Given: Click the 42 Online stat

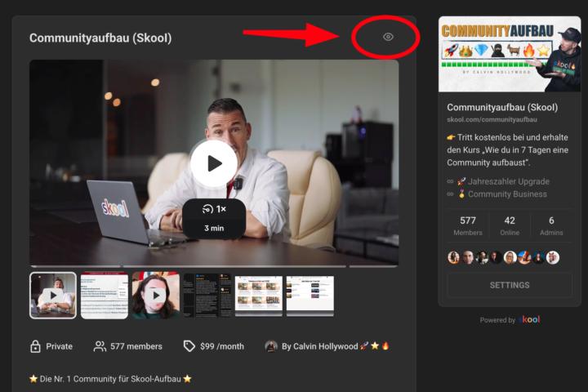Looking at the screenshot, I should 510,226.
